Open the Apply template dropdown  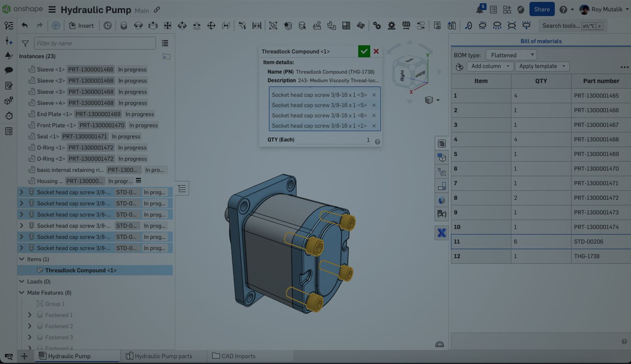pyautogui.click(x=541, y=66)
